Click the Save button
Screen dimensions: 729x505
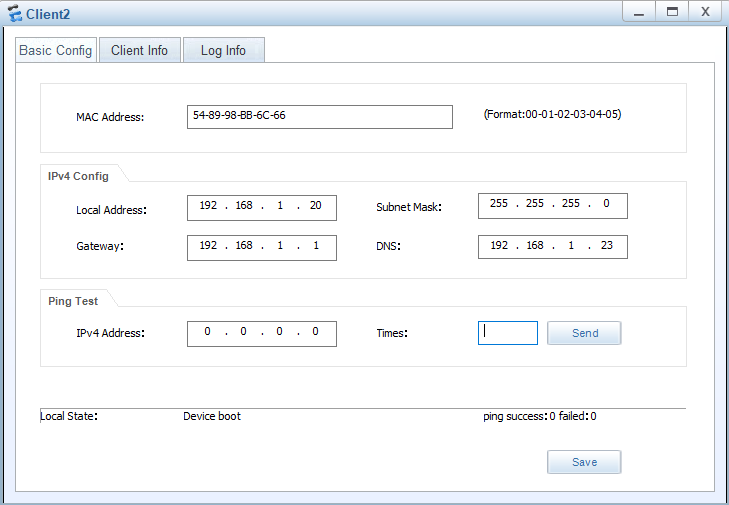584,462
